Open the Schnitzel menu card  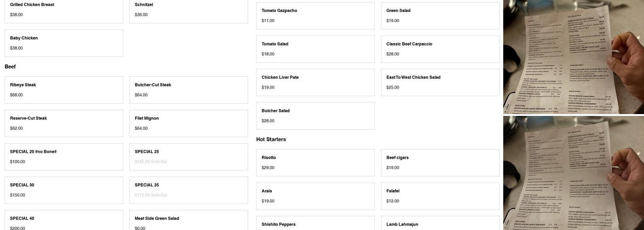(189, 10)
